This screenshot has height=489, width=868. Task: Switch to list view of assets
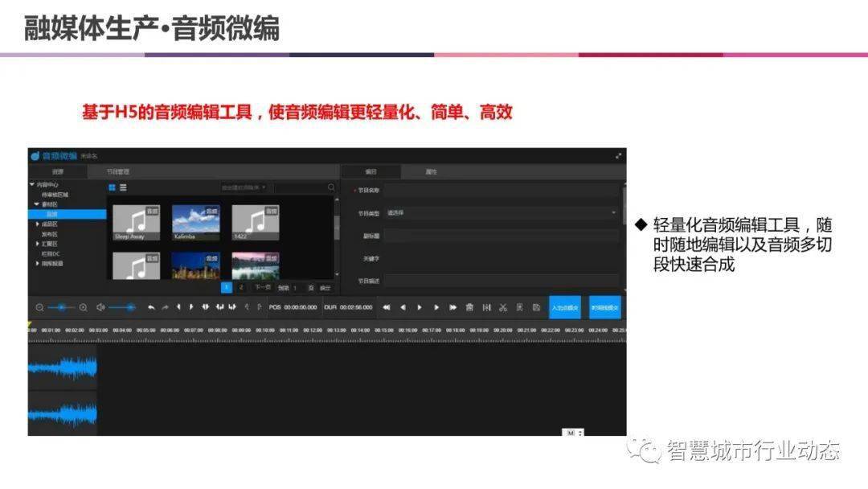click(123, 187)
